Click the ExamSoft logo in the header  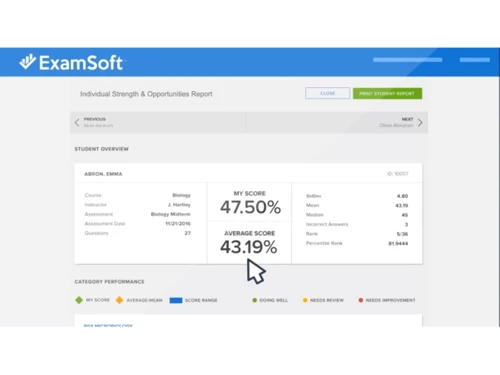[71, 62]
